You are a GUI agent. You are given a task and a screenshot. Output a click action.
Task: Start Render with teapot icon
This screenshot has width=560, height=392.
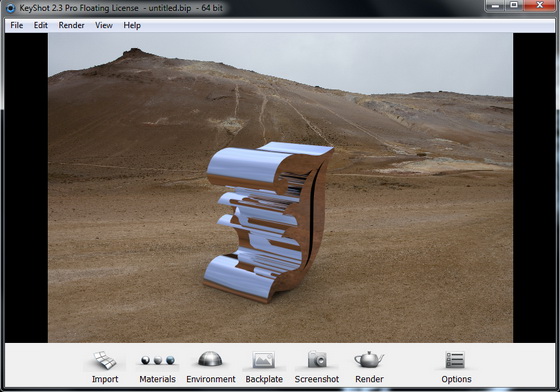369,359
